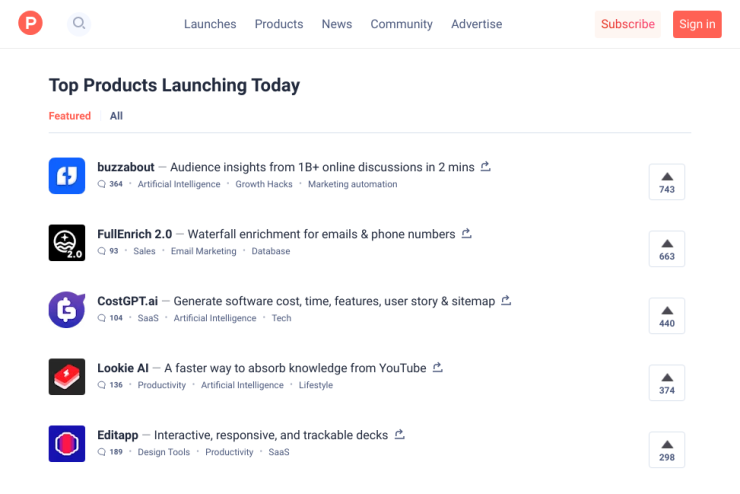Upvote Lookie AI with 374 votes
This screenshot has width=740, height=494.
pos(667,383)
